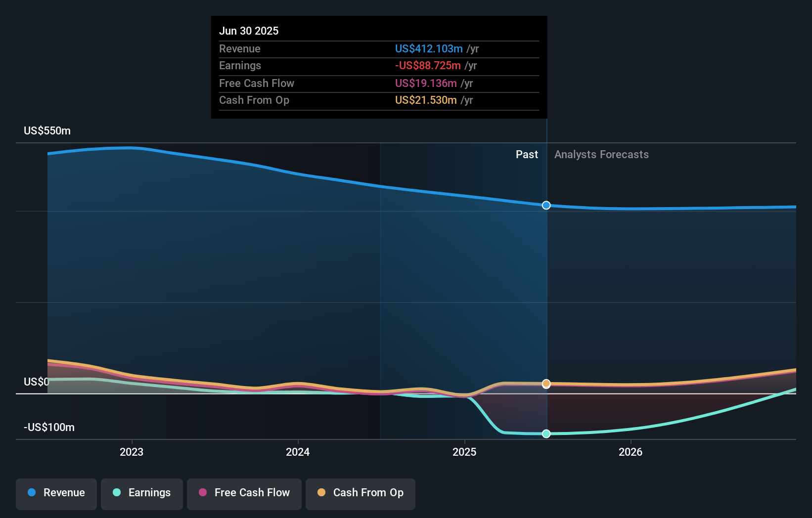
Task: Click the Revenue value in the tooltip
Action: point(428,49)
